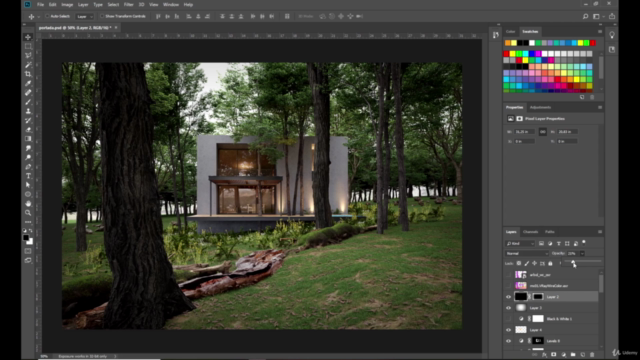Switch to the Channels tab
640x360 pixels.
coord(531,232)
